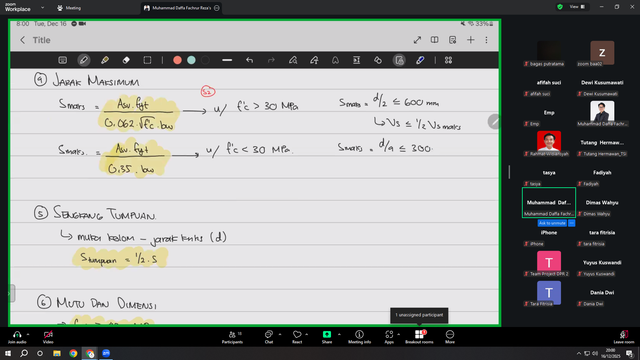Click the green encryption shield icon

pyautogui.click(x=560, y=7)
